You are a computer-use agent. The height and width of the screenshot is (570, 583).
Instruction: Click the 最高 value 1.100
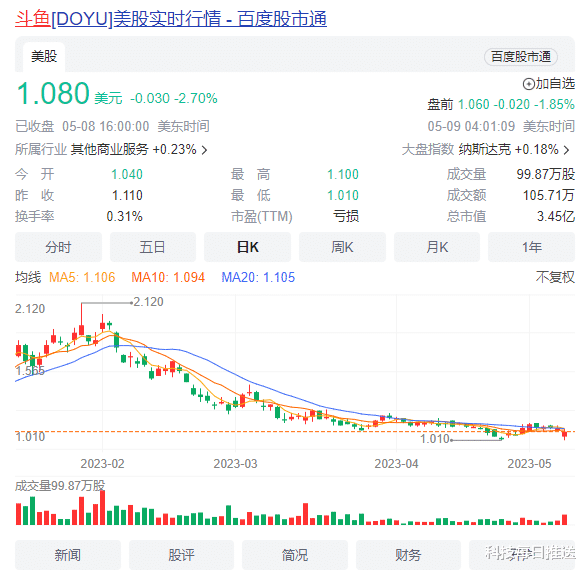pyautogui.click(x=343, y=174)
